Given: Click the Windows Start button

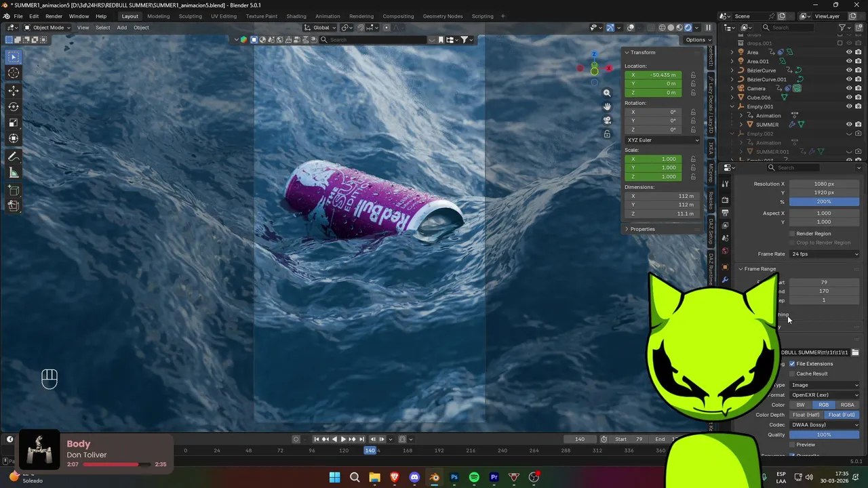Looking at the screenshot, I should (x=334, y=477).
